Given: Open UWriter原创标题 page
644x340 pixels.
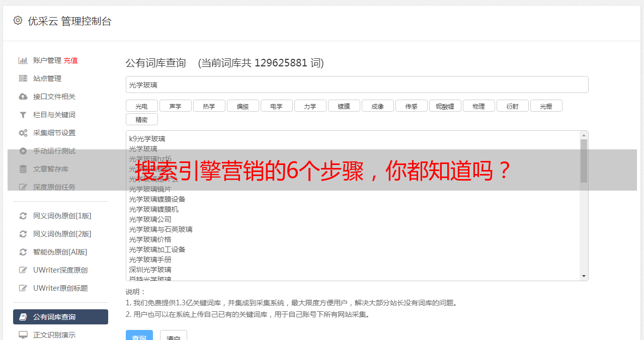Looking at the screenshot, I should click(60, 288).
